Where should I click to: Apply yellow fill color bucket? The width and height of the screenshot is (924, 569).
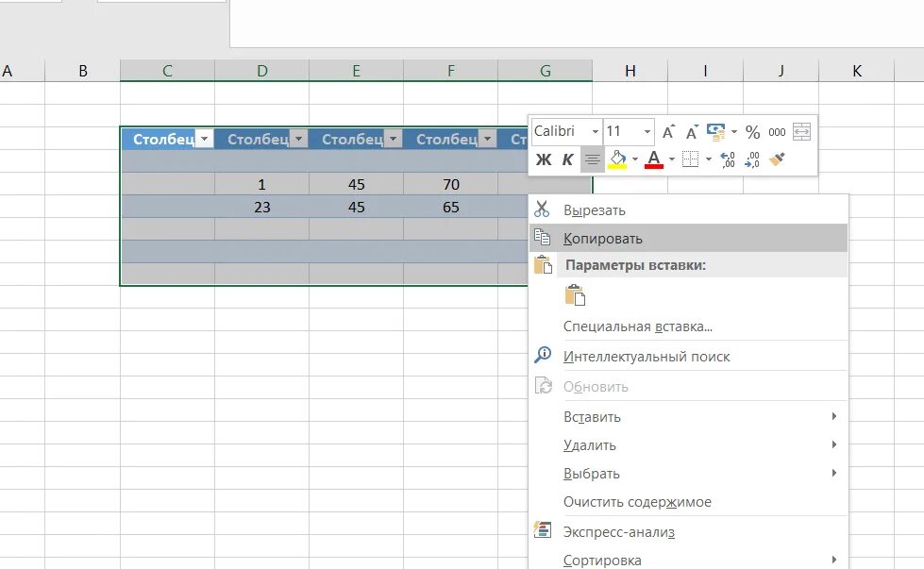click(x=617, y=159)
